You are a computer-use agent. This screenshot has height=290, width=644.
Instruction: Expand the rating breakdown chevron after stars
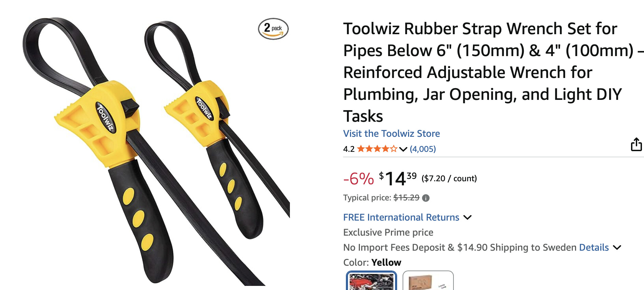click(x=403, y=149)
